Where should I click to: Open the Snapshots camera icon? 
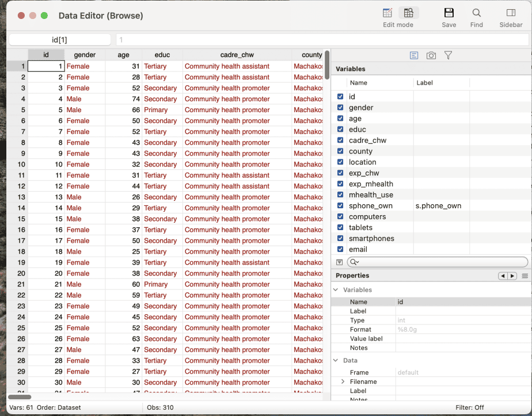(x=431, y=55)
